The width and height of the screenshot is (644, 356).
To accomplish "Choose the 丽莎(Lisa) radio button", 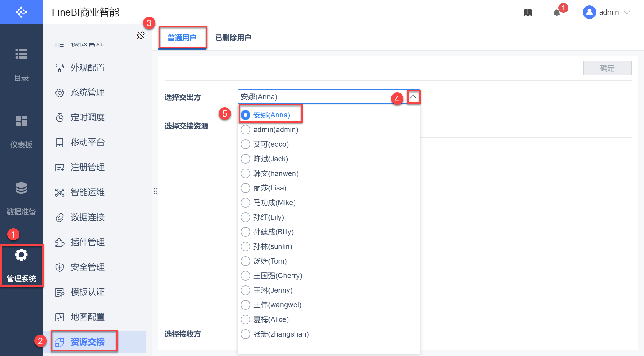I will tap(246, 188).
